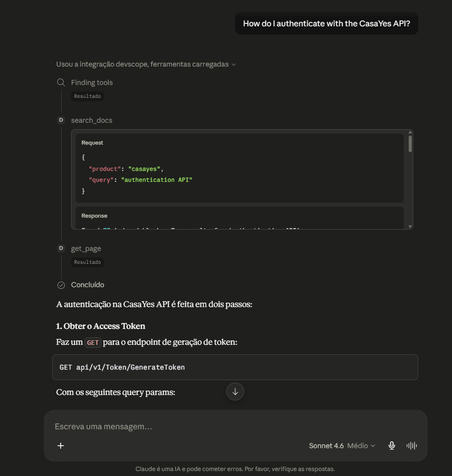The height and width of the screenshot is (476, 452).
Task: Click the 'Request' label in search_docs
Action: [92, 143]
